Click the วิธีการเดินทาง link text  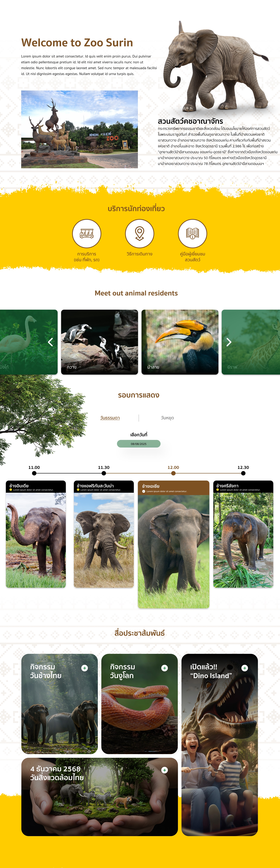(139, 254)
